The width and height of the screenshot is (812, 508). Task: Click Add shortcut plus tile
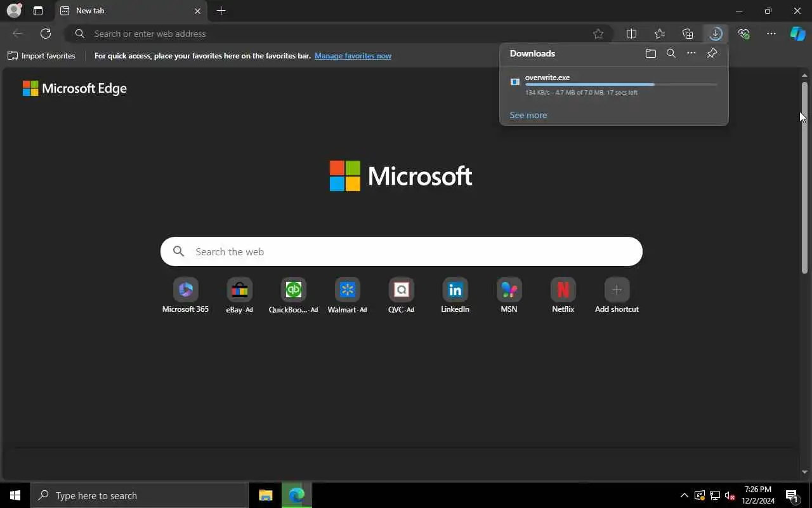(x=617, y=295)
